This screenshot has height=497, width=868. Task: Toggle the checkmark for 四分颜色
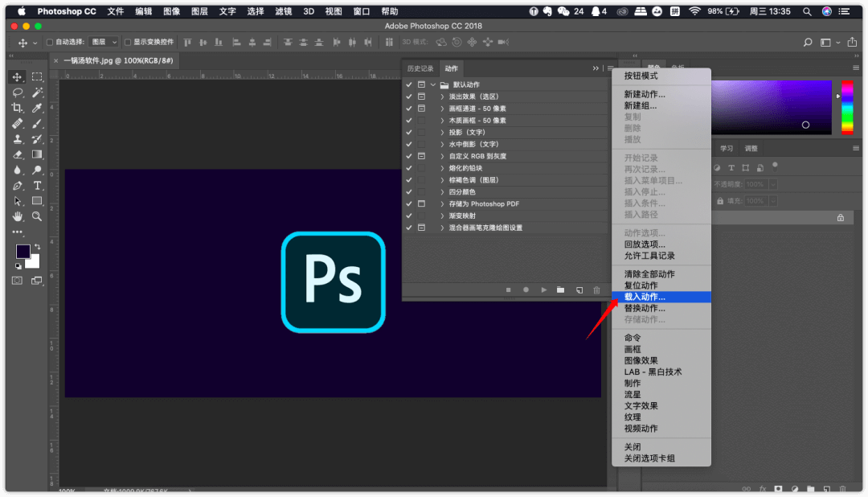[409, 192]
